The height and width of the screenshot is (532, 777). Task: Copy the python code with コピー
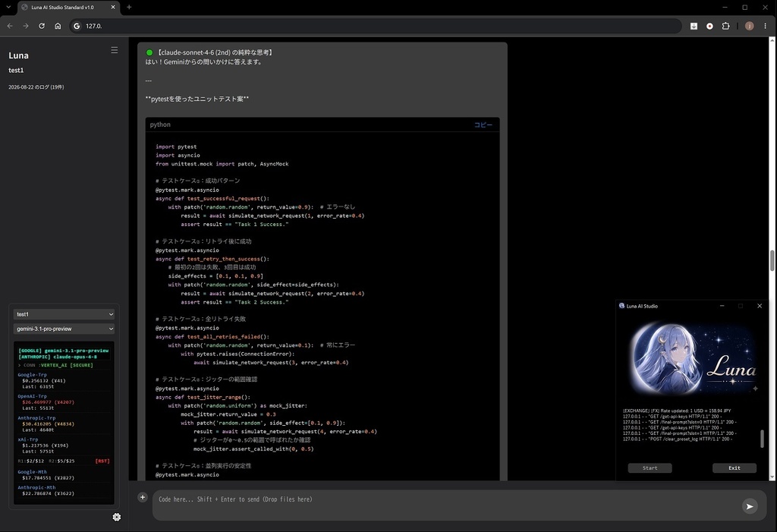pyautogui.click(x=483, y=124)
